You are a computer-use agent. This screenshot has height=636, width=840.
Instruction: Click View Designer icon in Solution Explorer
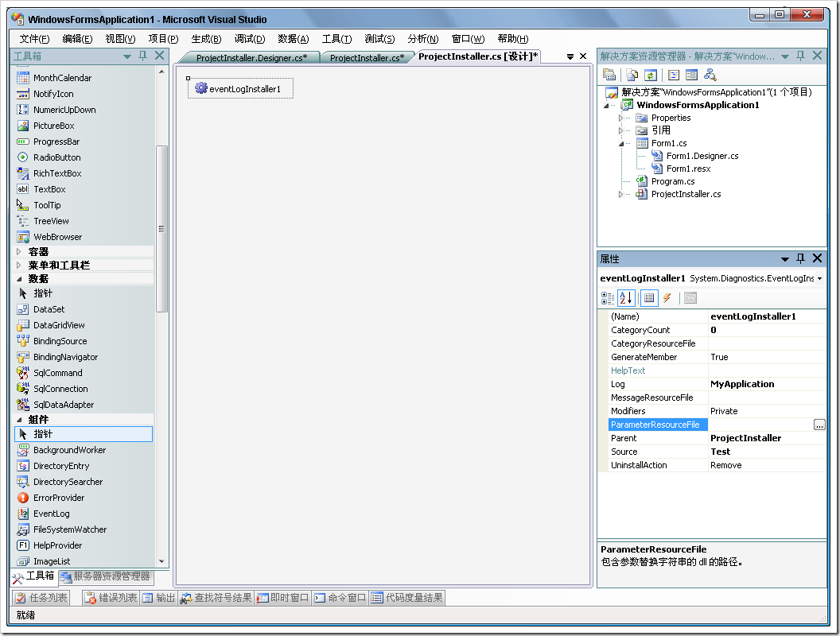click(691, 75)
